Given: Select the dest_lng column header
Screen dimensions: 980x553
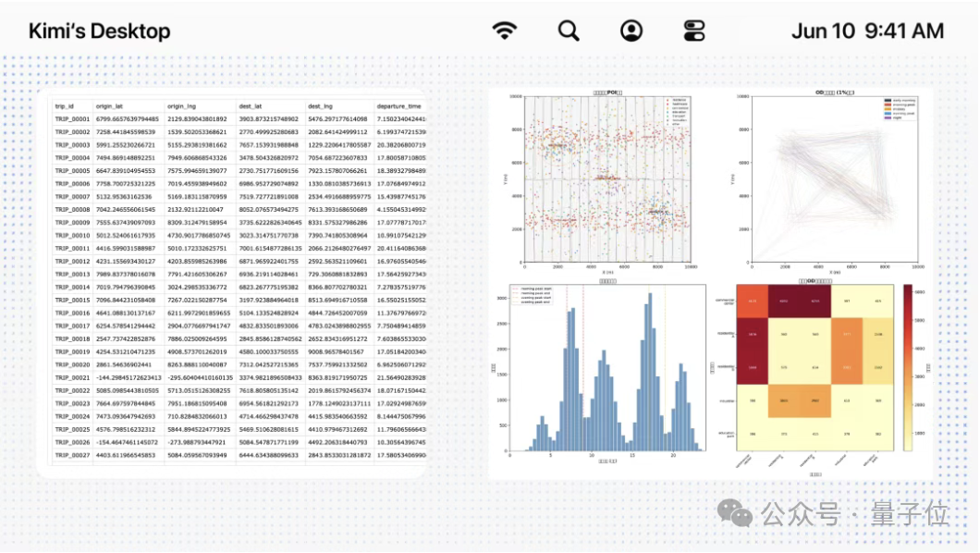Looking at the screenshot, I should pos(321,106).
